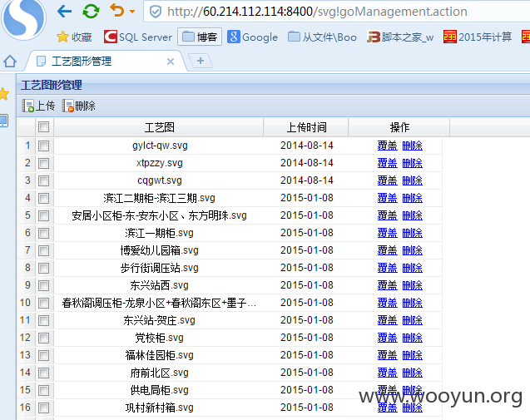This screenshot has height=420, width=530.
Task: Click the orange undo arrow icon
Action: (117, 11)
